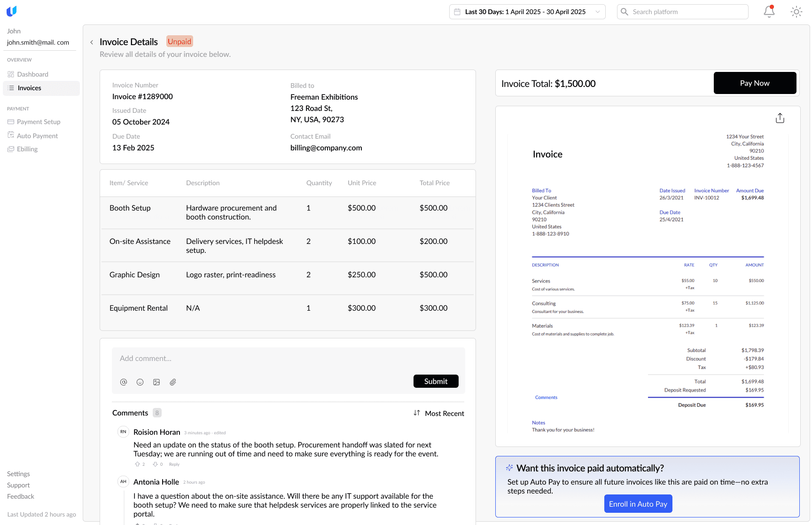Reply to Roision Horan's comment
Image resolution: width=812 pixels, height=525 pixels.
click(174, 464)
